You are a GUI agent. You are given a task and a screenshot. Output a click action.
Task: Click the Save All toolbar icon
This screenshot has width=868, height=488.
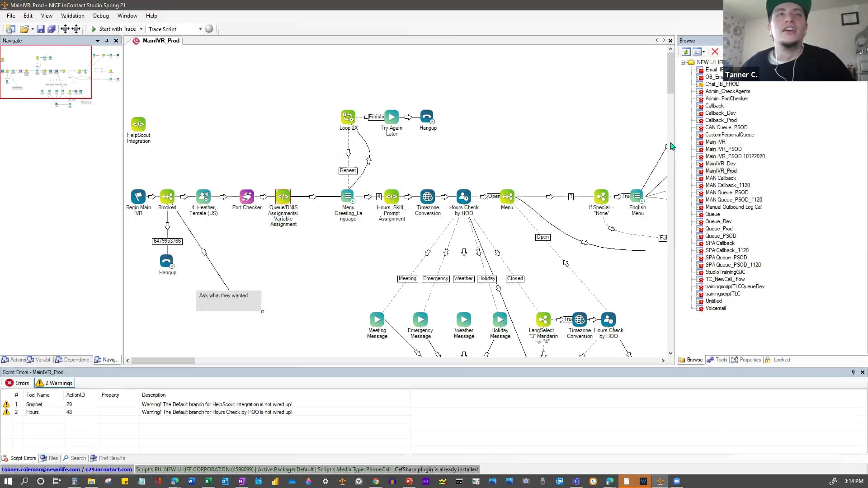(x=52, y=29)
